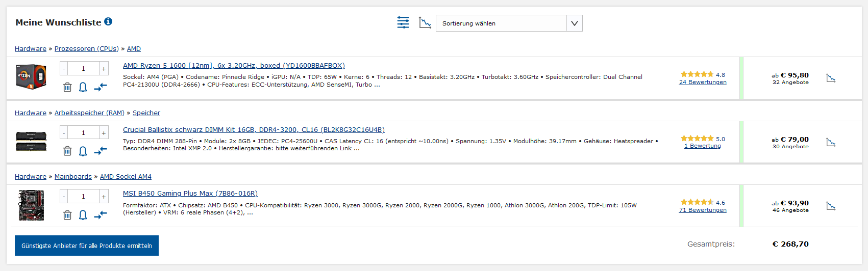Click the ab € 95,80 price

790,75
